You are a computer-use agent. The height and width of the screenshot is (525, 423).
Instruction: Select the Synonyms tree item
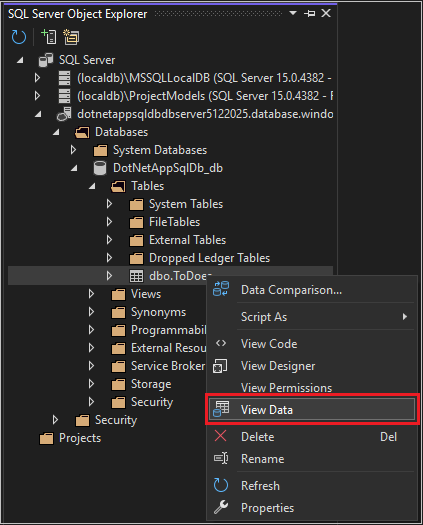click(x=158, y=312)
